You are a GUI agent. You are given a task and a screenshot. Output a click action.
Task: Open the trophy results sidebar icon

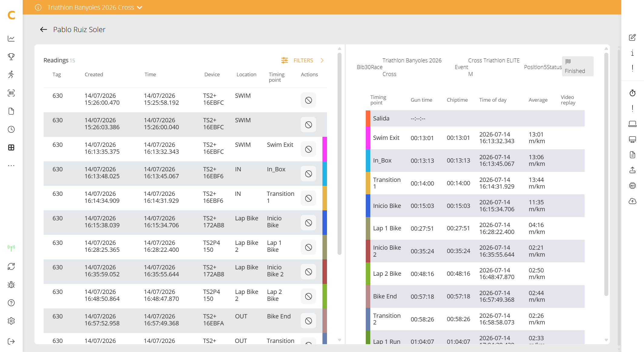point(11,57)
